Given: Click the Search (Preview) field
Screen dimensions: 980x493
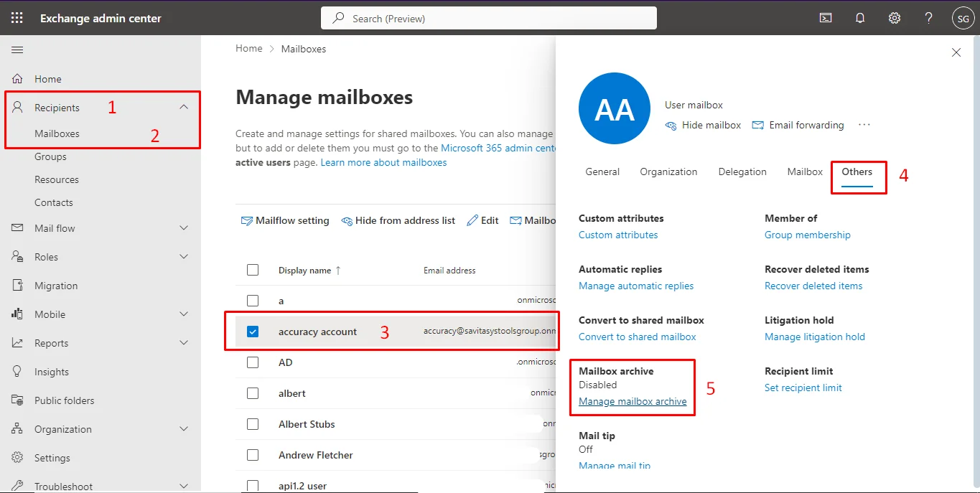Looking at the screenshot, I should 489,18.
